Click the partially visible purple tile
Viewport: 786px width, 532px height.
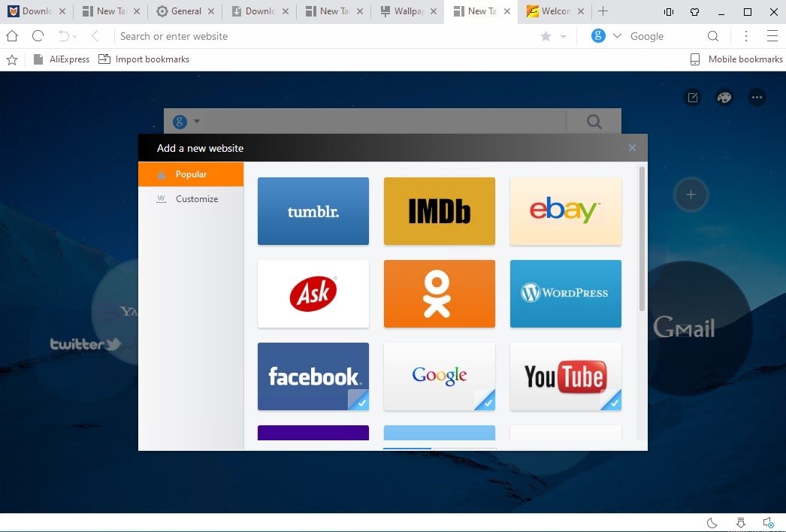[313, 433]
